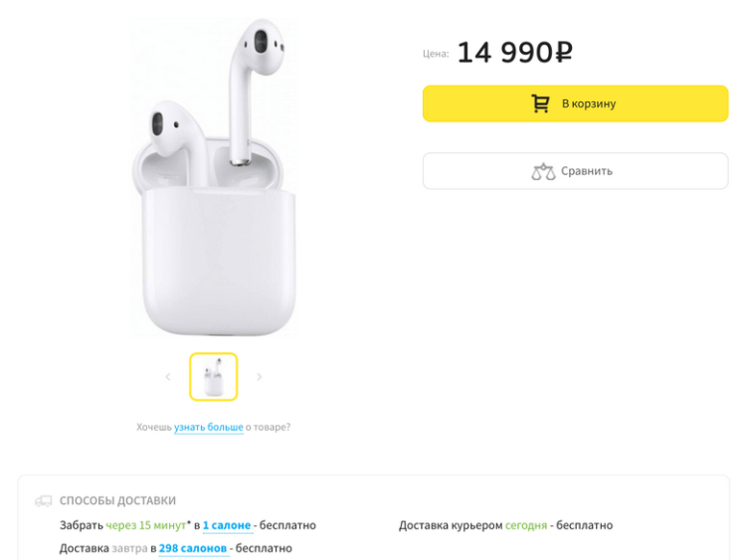
Task: Click the 14 990₽ price text
Action: tap(515, 53)
